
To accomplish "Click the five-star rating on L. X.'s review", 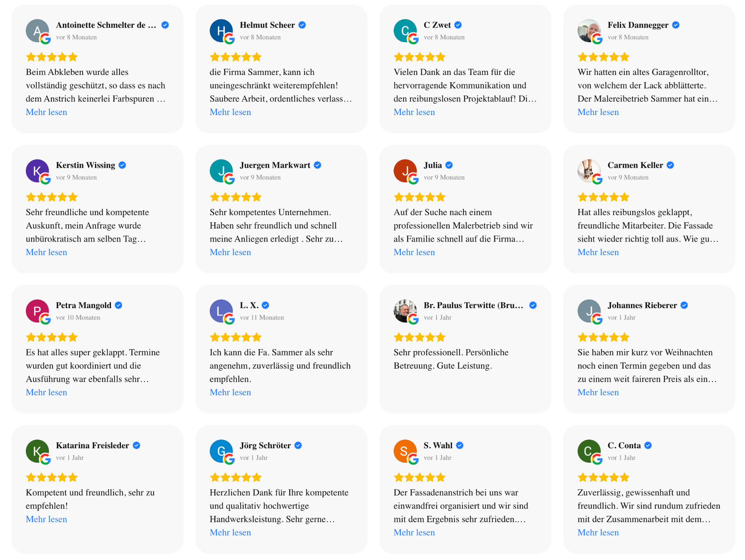I will (236, 337).
